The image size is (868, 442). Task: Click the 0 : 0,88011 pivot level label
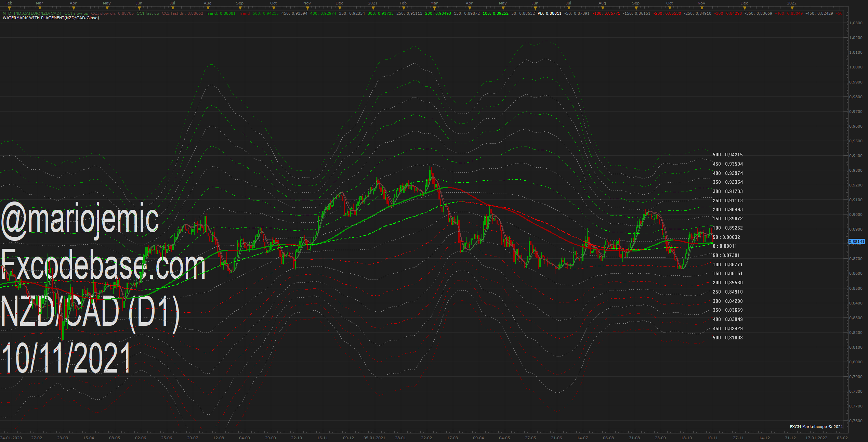coord(725,246)
